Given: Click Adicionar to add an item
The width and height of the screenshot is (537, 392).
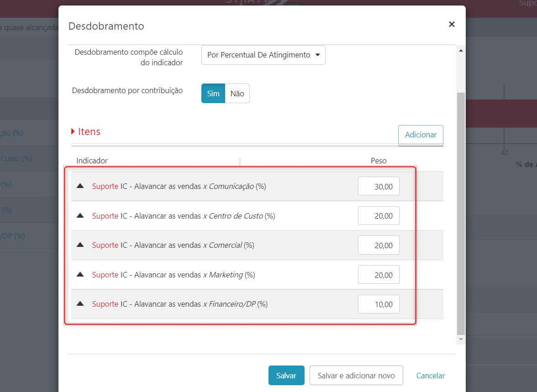Looking at the screenshot, I should coord(421,135).
